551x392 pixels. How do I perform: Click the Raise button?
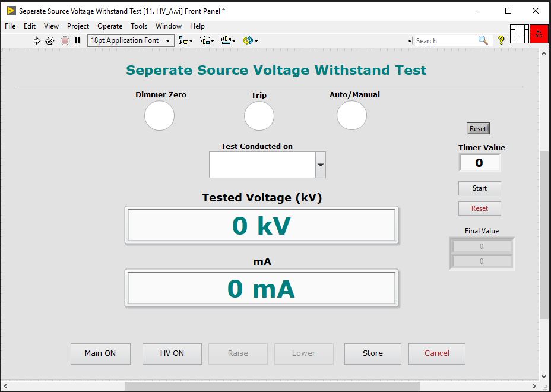coord(238,353)
